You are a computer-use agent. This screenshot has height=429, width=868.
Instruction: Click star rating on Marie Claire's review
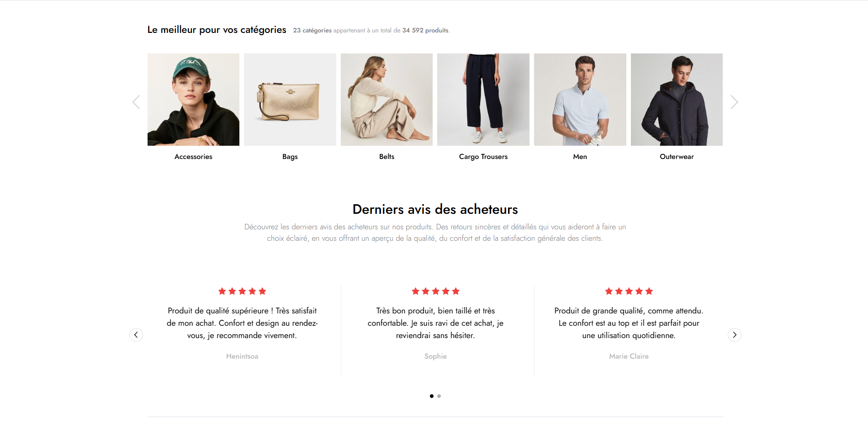(x=629, y=291)
